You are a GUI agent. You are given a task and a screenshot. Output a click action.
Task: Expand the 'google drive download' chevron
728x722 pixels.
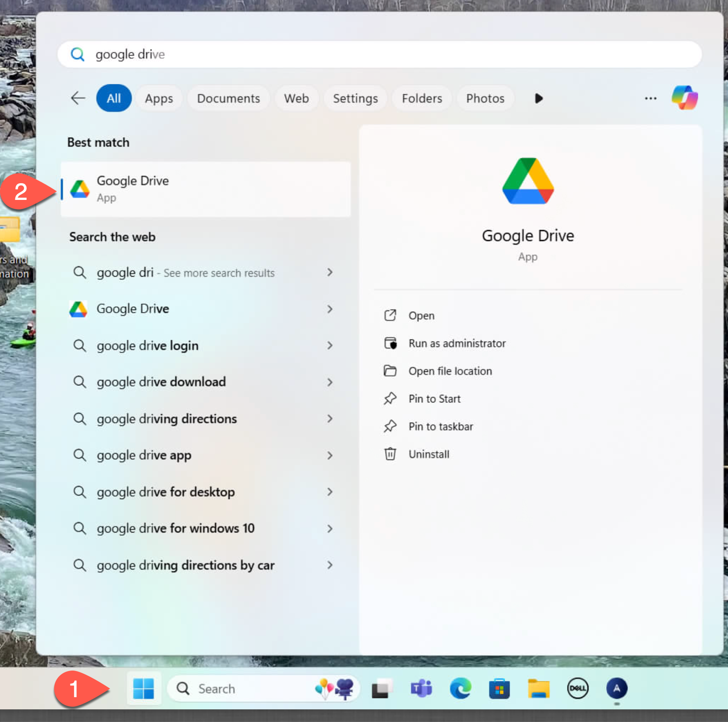click(330, 382)
